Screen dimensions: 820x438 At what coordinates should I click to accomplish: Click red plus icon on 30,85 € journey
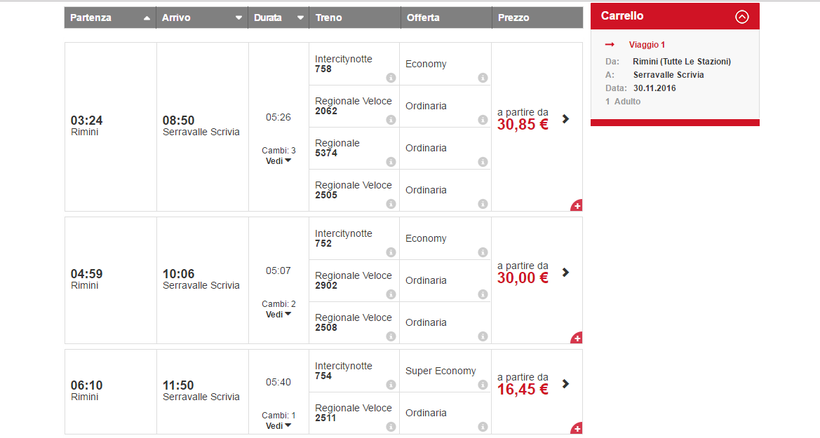[x=576, y=205]
